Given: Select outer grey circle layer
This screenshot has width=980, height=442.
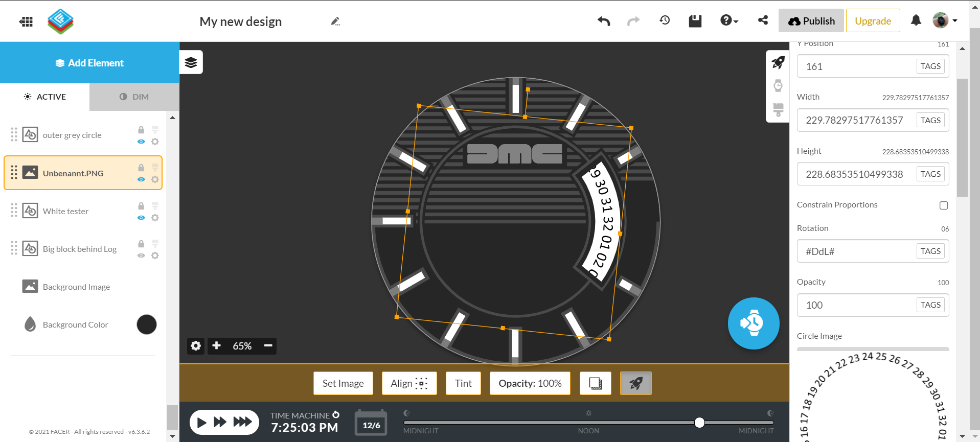Looking at the screenshot, I should (83, 135).
